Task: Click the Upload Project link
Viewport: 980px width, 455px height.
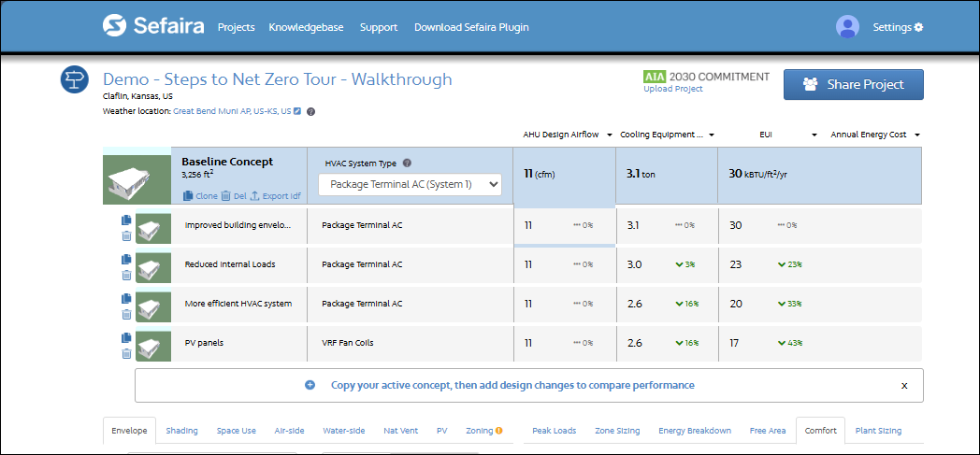Action: click(x=673, y=89)
